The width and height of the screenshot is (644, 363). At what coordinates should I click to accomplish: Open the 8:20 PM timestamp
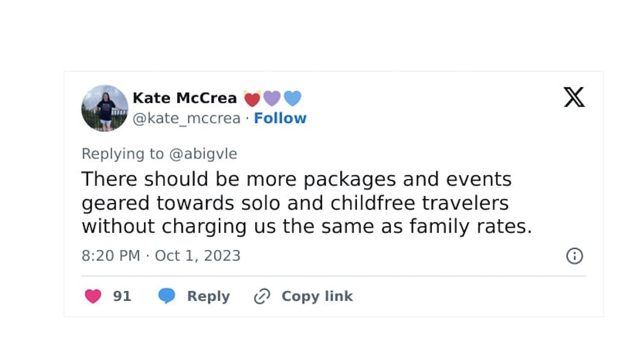[x=111, y=256]
